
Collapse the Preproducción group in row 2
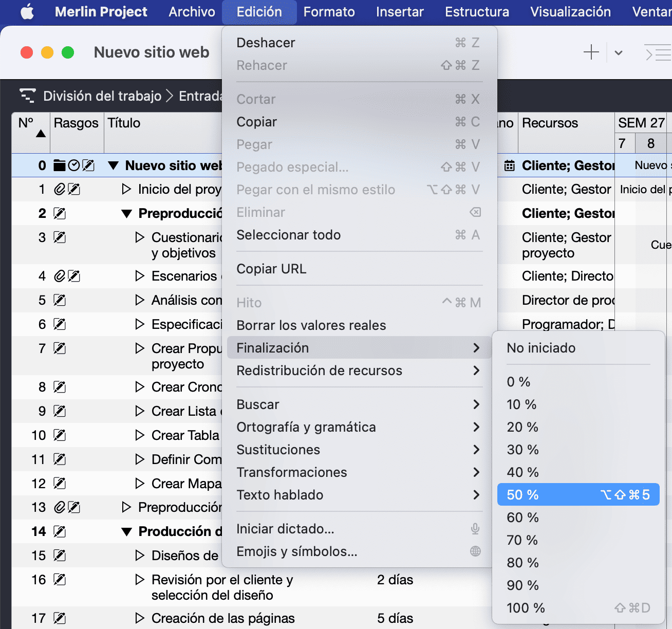(126, 214)
